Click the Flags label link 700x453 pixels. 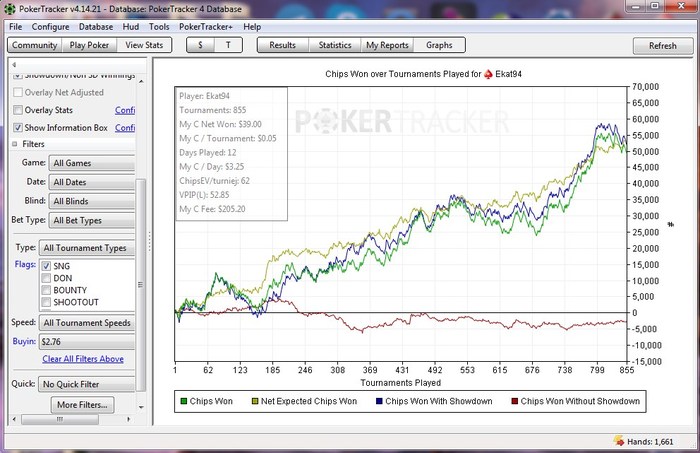[25, 264]
